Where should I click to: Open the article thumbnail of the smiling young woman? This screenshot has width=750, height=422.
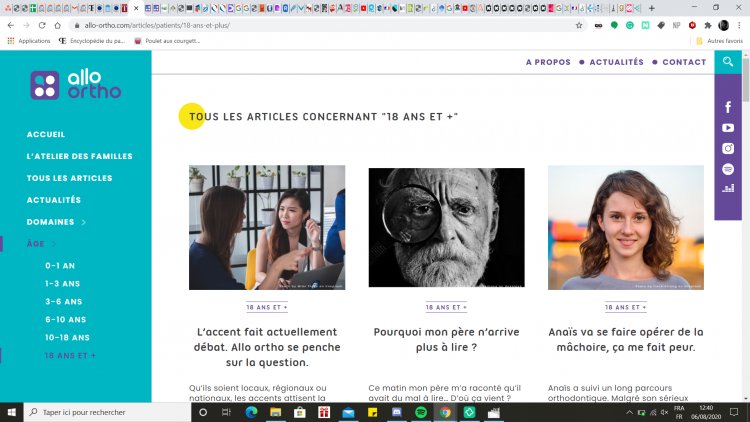(x=625, y=227)
